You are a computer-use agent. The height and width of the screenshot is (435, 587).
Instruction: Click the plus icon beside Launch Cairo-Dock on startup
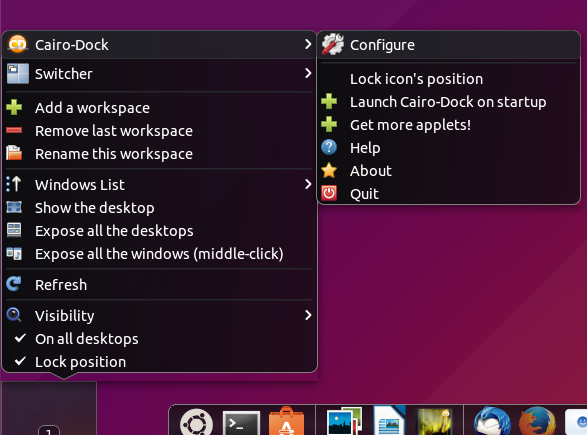pyautogui.click(x=329, y=101)
